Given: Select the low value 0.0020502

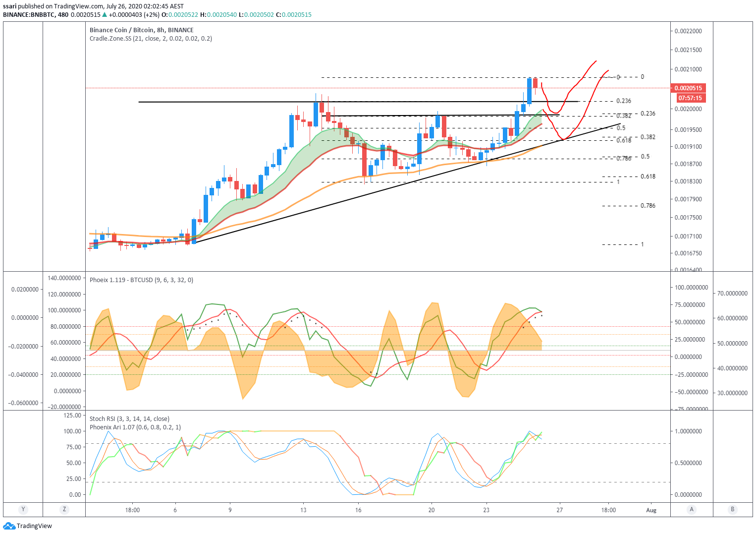Looking at the screenshot, I should (x=259, y=15).
